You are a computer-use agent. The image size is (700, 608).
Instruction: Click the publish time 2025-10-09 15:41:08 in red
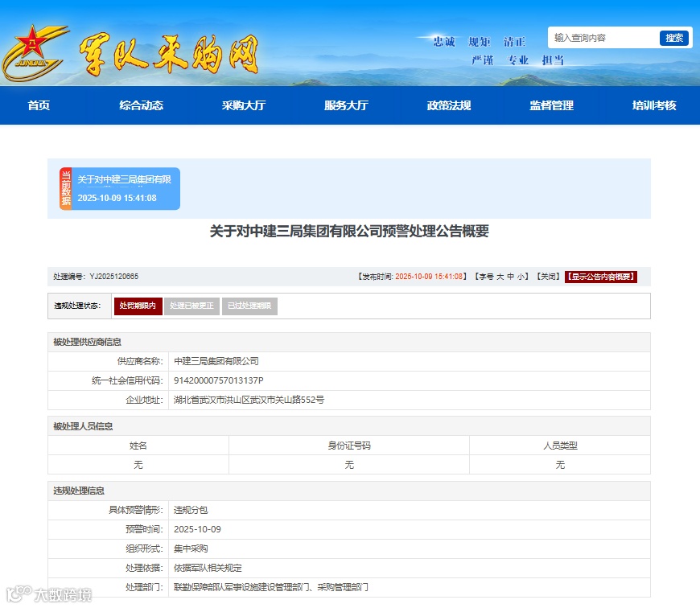pos(429,277)
